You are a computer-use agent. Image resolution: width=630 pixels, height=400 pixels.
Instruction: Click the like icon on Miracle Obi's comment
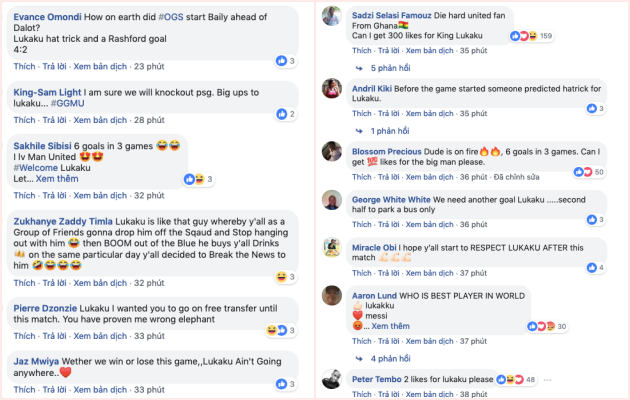[x=591, y=268]
